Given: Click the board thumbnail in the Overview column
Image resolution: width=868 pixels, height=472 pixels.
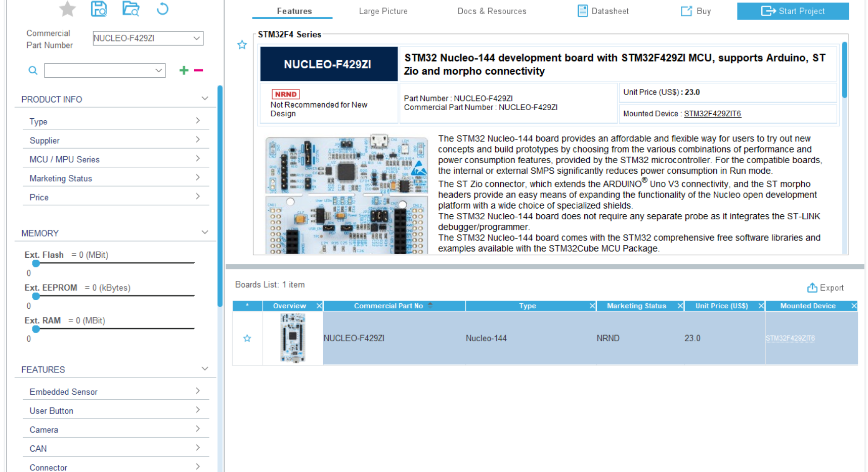Looking at the screenshot, I should 293,338.
